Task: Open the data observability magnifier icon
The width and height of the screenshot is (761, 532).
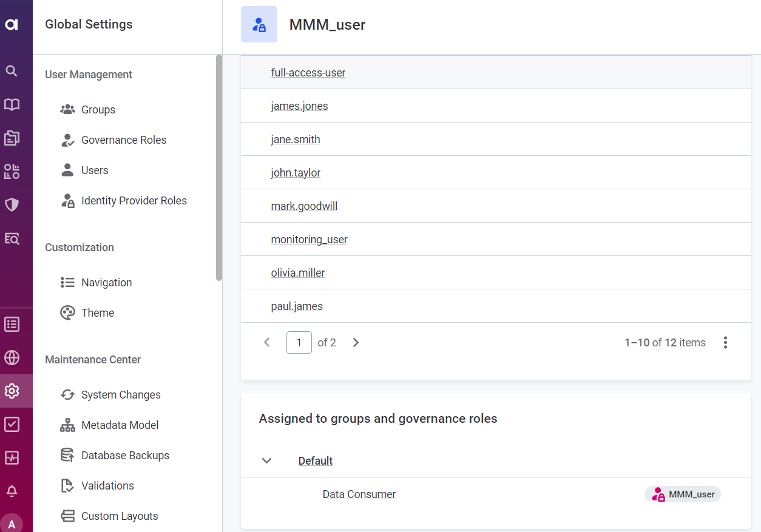Action: coord(11,238)
